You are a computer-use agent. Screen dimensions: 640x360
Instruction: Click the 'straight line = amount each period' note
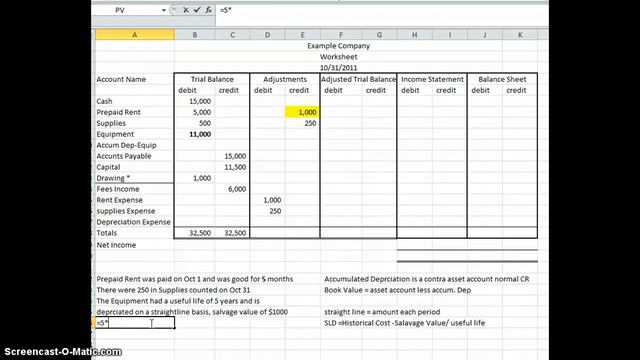[x=382, y=312]
